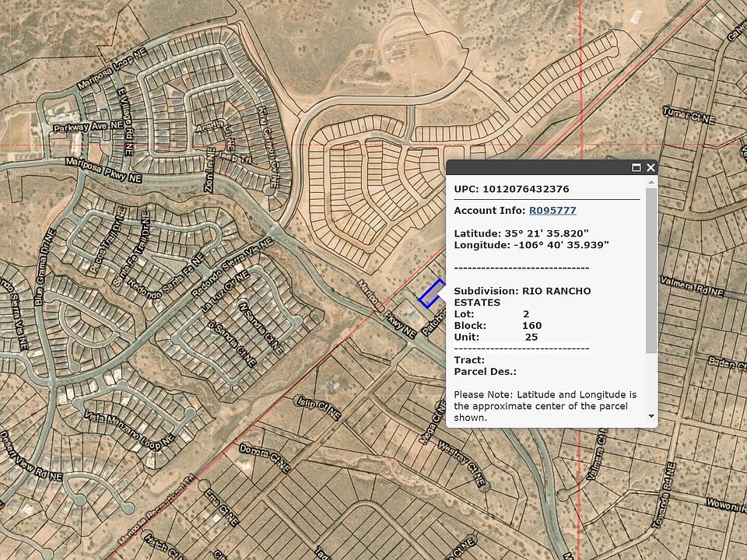Click the Zion Ln NE street label
747x560 pixels.
[209, 170]
